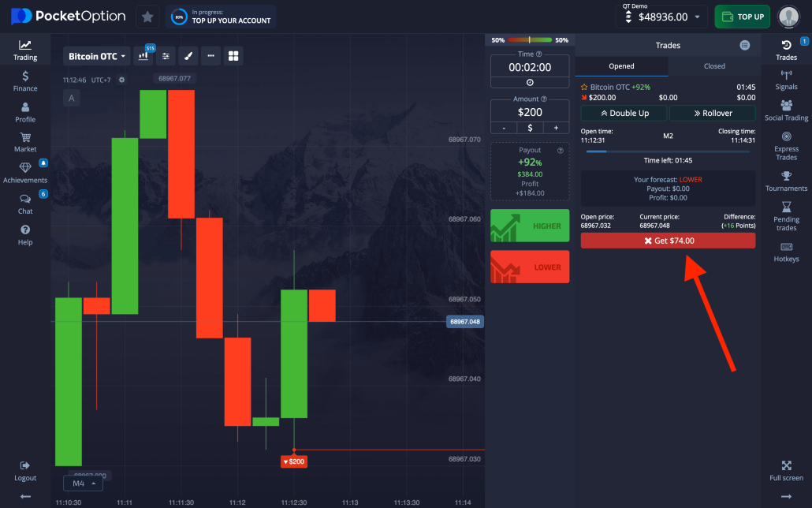Select the drawing brush tool above the chart
Image resolution: width=812 pixels, height=508 pixels.
click(x=188, y=56)
